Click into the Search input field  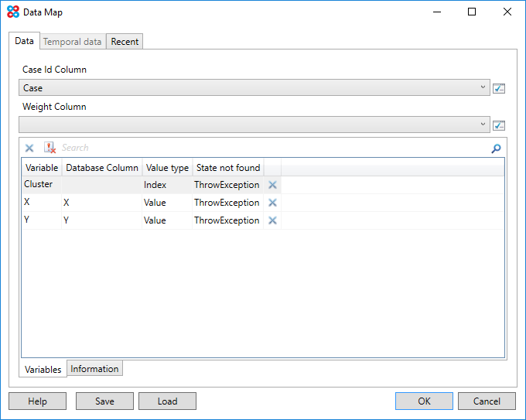[x=271, y=148]
